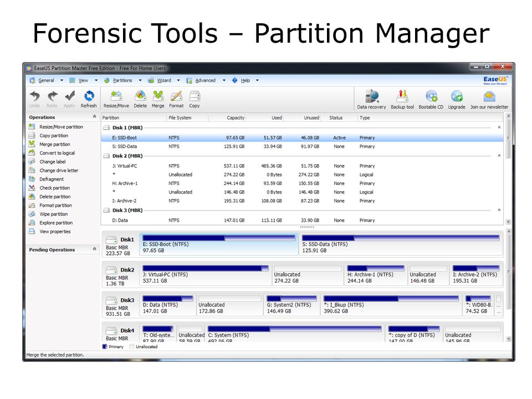Select the J: Virtual-PC list row
This screenshot has height=399, width=532.
(302, 166)
